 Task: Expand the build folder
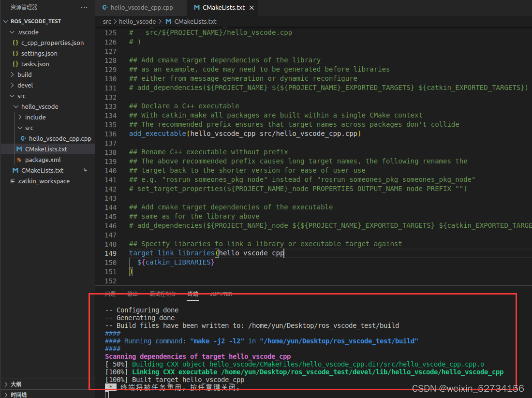[x=25, y=74]
